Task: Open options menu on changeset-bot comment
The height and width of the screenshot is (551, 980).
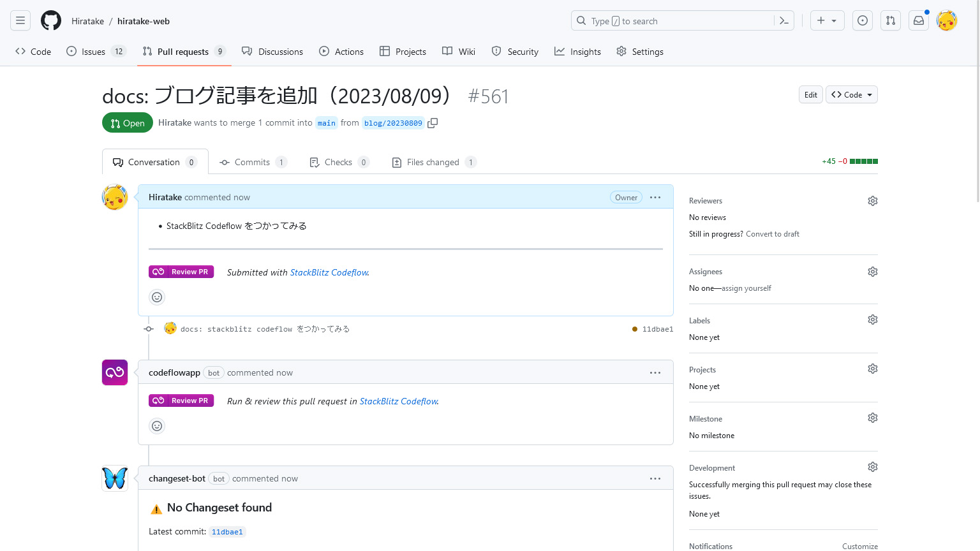Action: (x=655, y=478)
